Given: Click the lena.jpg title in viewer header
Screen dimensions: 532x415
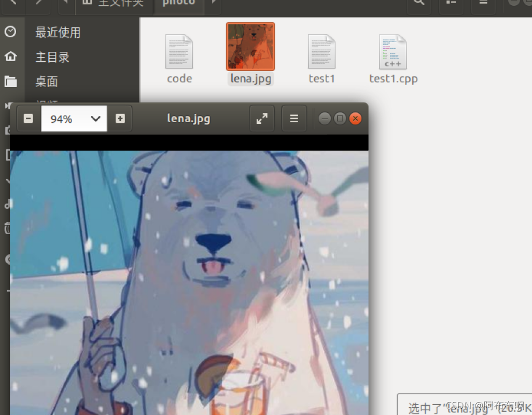Looking at the screenshot, I should [x=189, y=119].
